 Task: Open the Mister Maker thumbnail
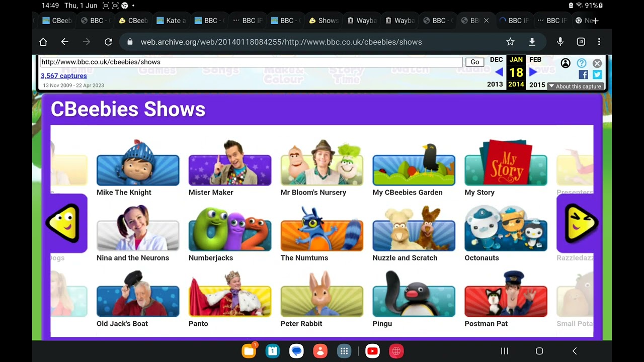click(x=230, y=163)
